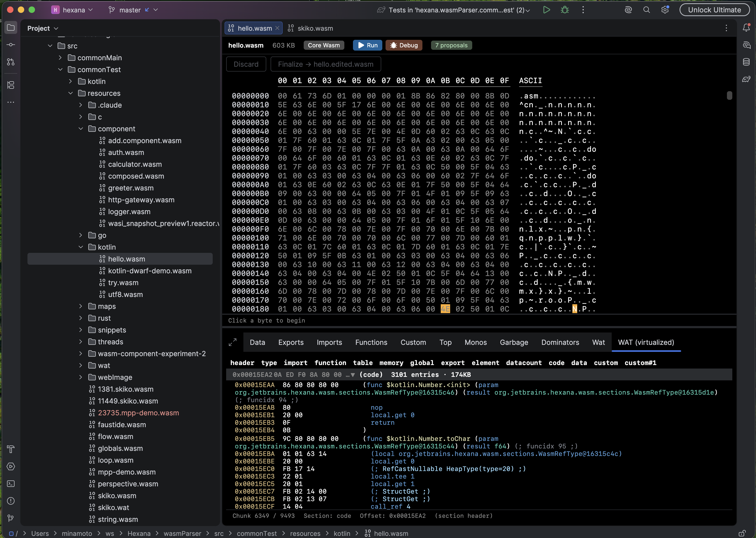Open the Git tool window icon
This screenshot has width=756, height=538.
(10, 518)
